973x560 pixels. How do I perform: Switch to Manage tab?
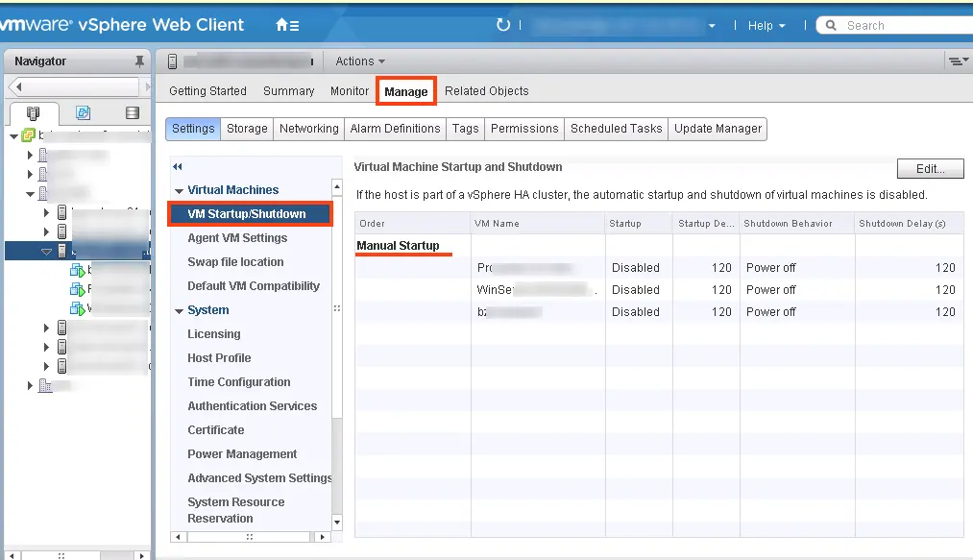[x=406, y=91]
